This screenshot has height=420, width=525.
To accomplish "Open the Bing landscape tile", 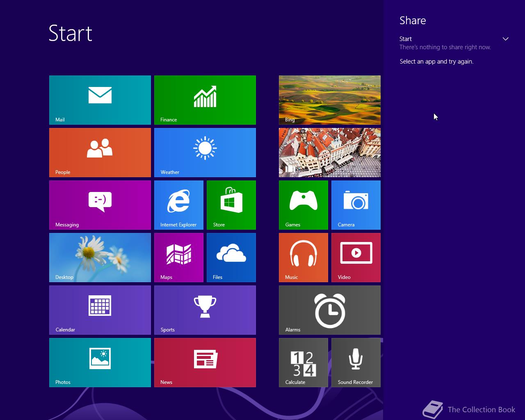I will (x=330, y=100).
